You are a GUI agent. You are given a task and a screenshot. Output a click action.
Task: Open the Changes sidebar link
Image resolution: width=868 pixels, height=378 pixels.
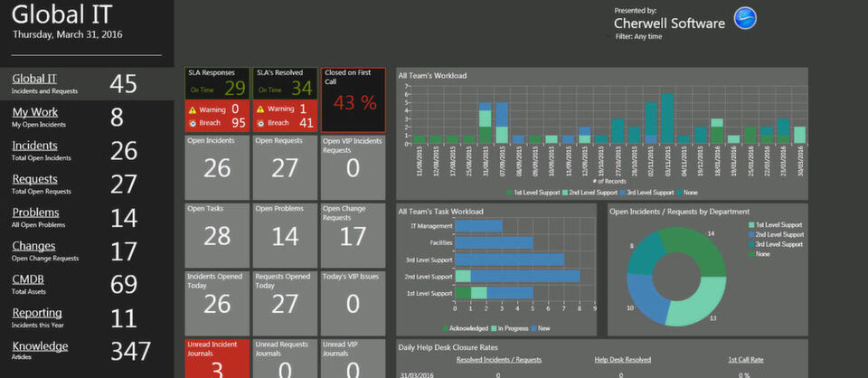click(x=33, y=246)
